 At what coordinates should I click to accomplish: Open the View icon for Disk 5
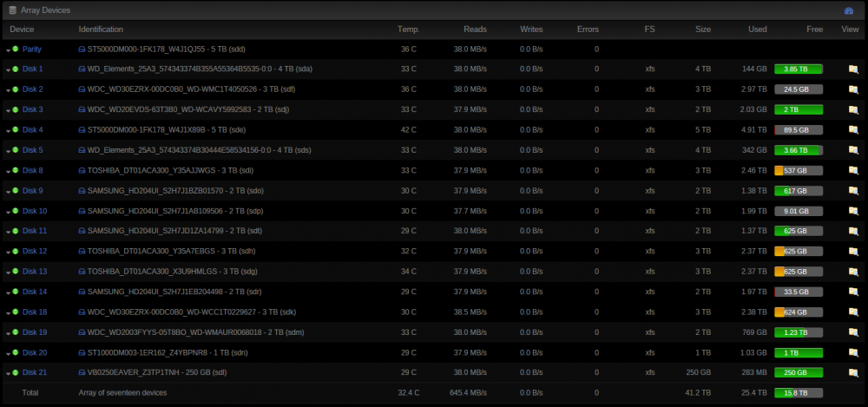pyautogui.click(x=853, y=150)
